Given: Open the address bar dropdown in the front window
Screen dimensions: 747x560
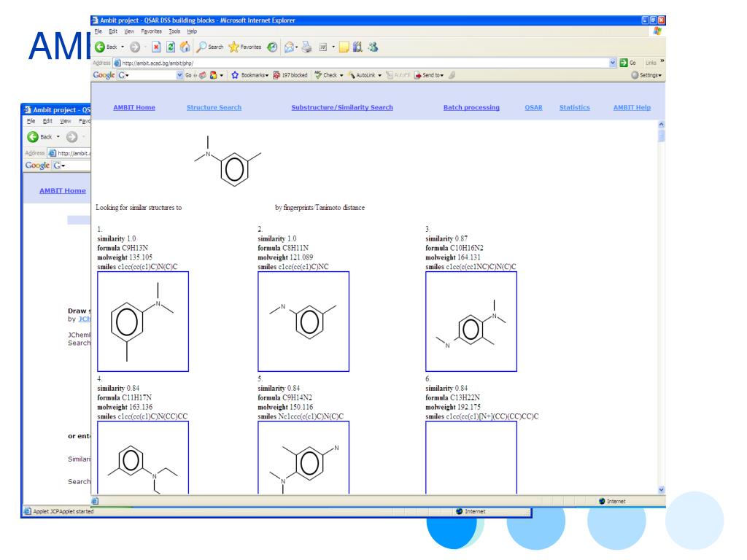Looking at the screenshot, I should click(613, 63).
